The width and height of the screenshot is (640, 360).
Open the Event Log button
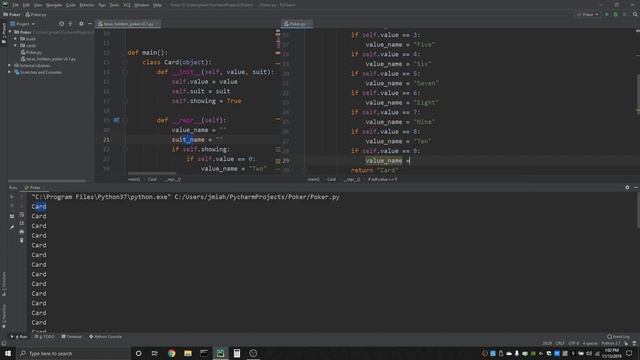[x=618, y=337]
